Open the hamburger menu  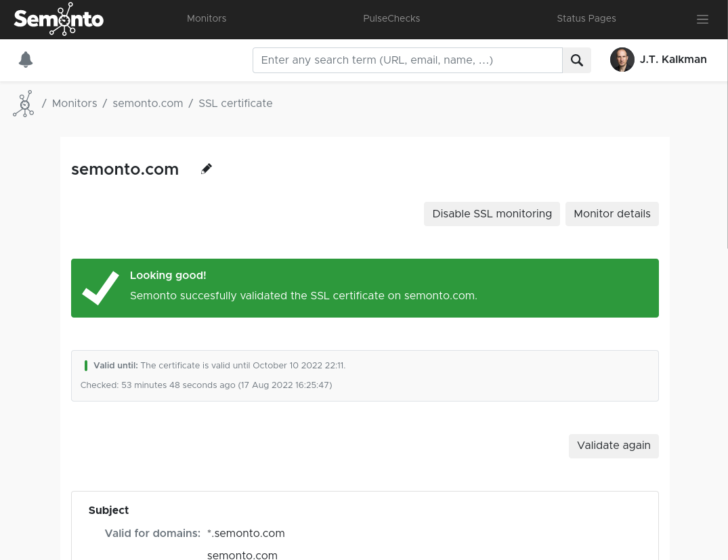[x=702, y=19]
